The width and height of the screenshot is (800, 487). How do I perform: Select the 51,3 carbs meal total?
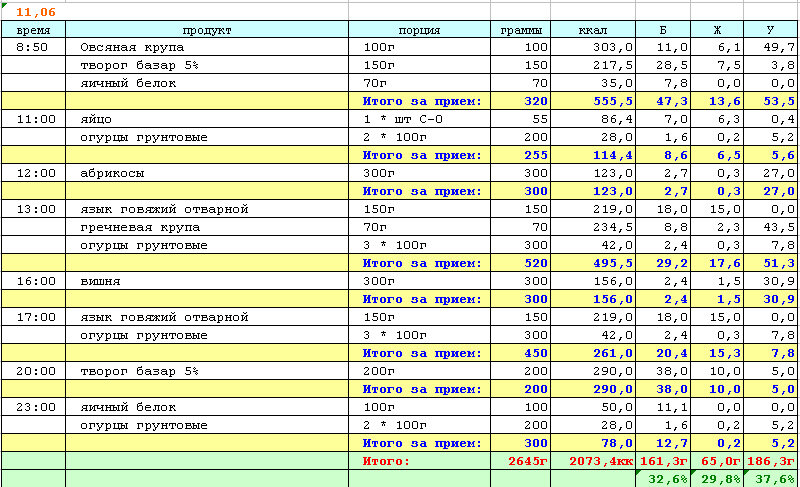(770, 263)
